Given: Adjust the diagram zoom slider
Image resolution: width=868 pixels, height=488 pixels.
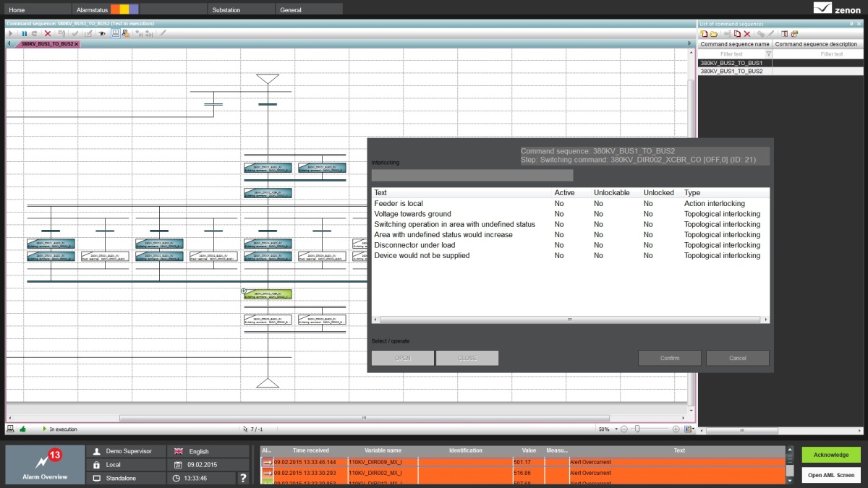Looking at the screenshot, I should tap(637, 429).
